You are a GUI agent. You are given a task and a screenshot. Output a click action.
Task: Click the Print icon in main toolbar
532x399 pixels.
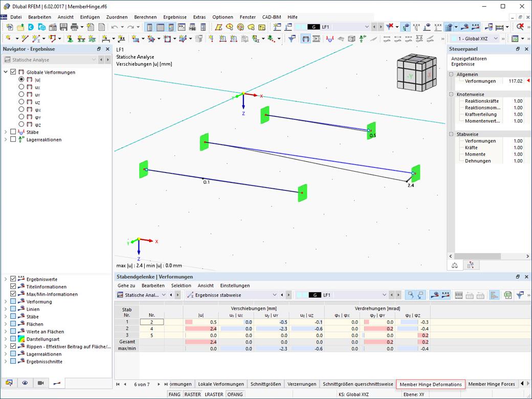(x=74, y=27)
